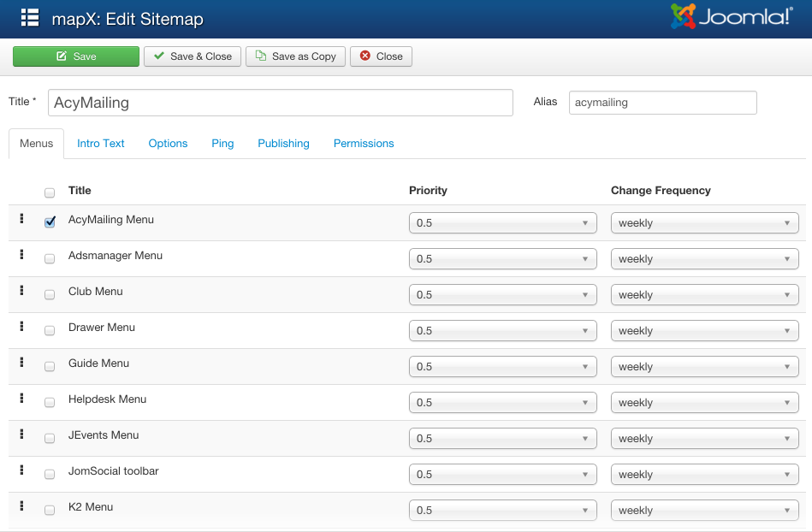Click the Save & Close button

coord(193,56)
